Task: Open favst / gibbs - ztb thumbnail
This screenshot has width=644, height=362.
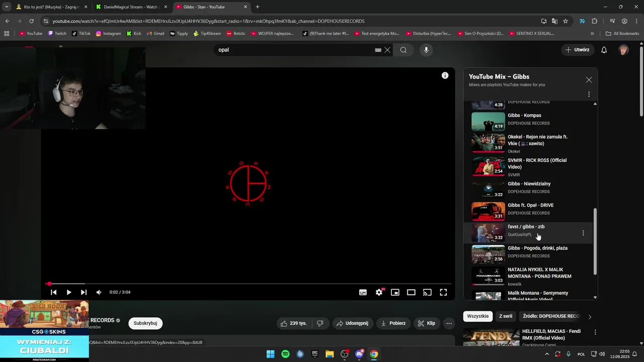Action: coord(488,233)
